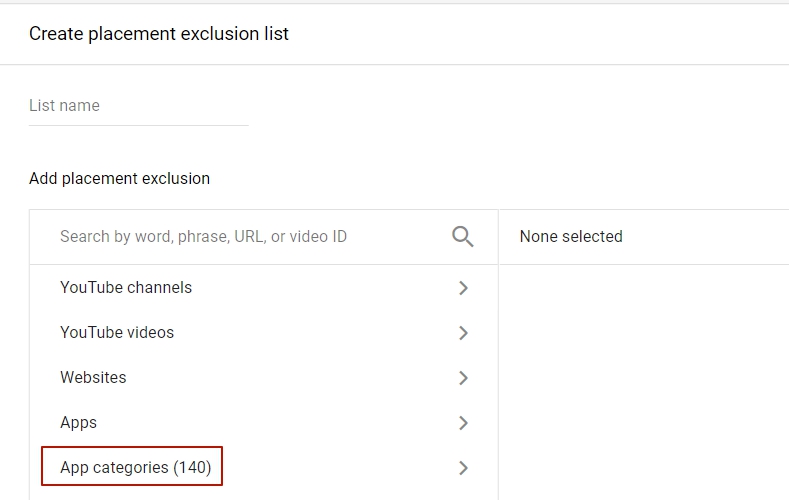Click the underline beneath List name
The width and height of the screenshot is (789, 500).
pyautogui.click(x=139, y=125)
